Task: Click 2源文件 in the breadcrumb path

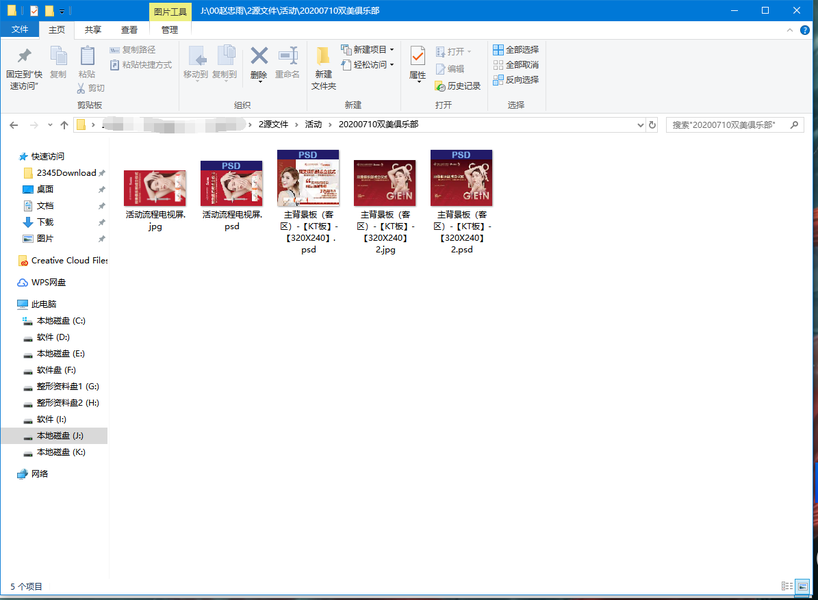Action: 273,124
